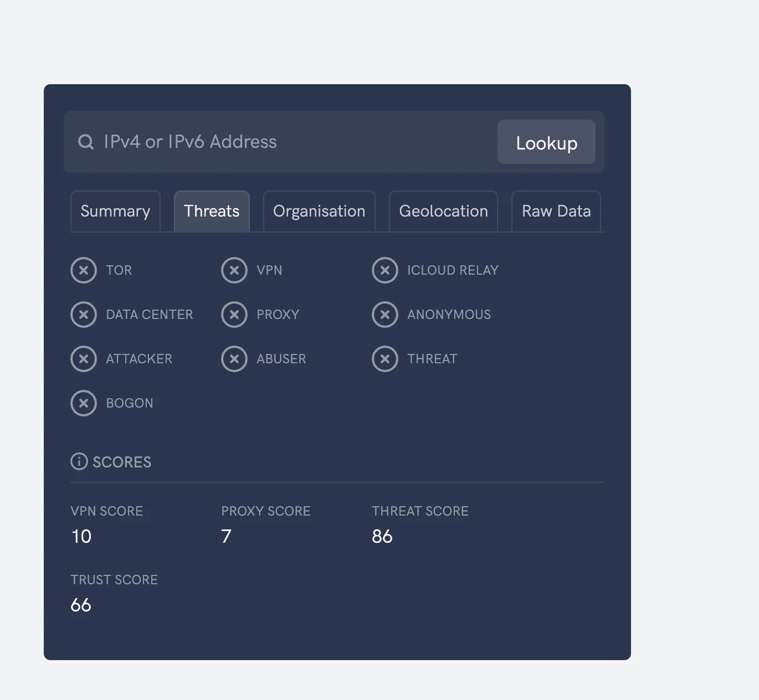Open the Geolocation tab
The height and width of the screenshot is (700, 759).
coord(443,211)
